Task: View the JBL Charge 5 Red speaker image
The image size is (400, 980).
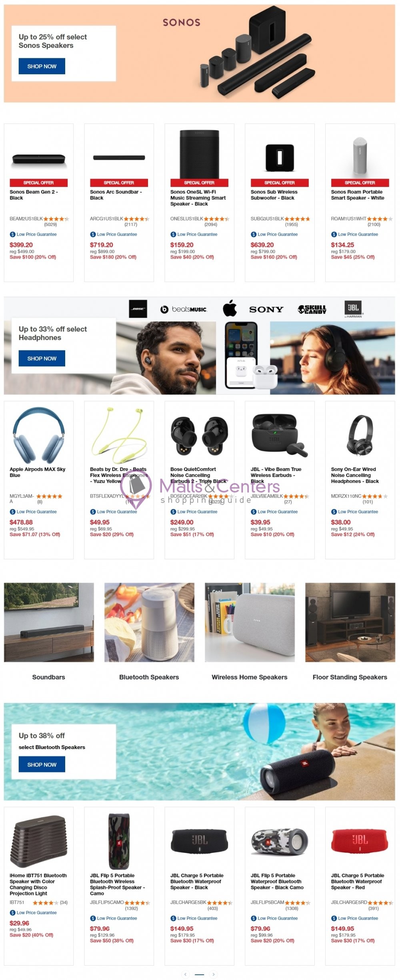Action: (x=360, y=839)
